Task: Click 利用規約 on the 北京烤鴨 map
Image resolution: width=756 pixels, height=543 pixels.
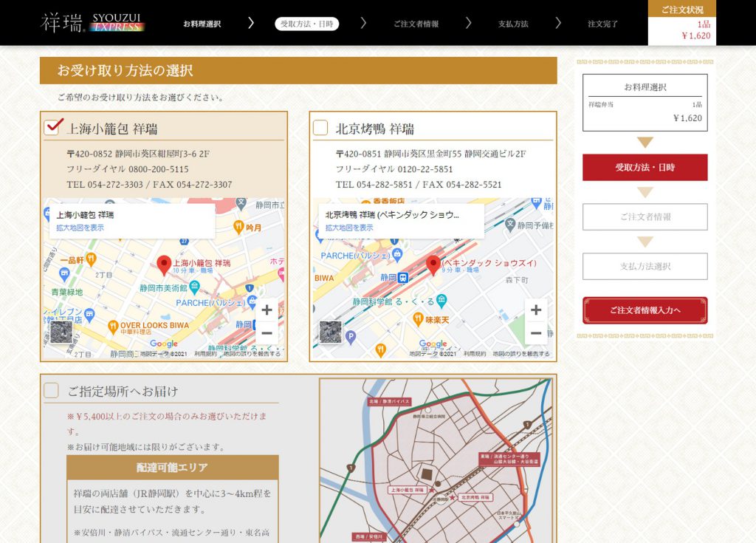Action: pyautogui.click(x=475, y=354)
